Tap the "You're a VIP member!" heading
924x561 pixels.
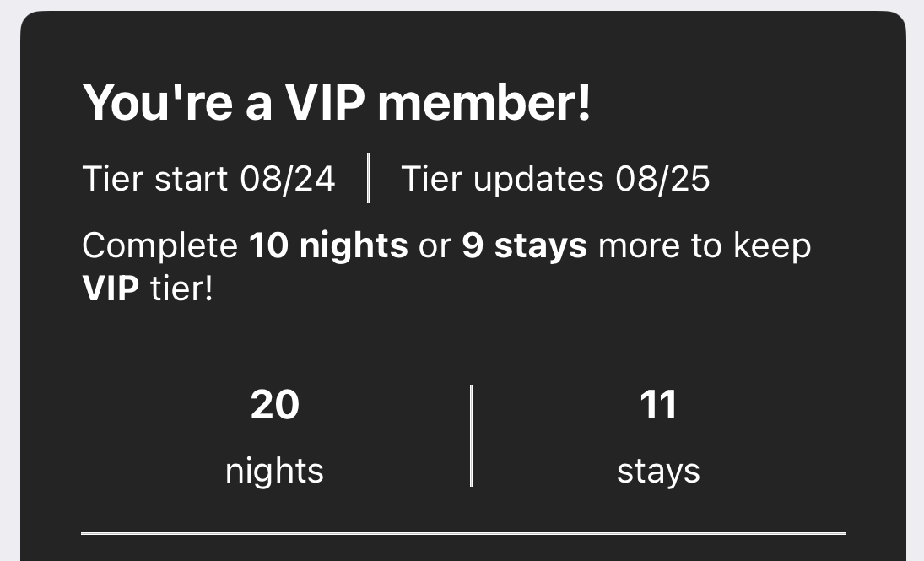[x=337, y=103]
